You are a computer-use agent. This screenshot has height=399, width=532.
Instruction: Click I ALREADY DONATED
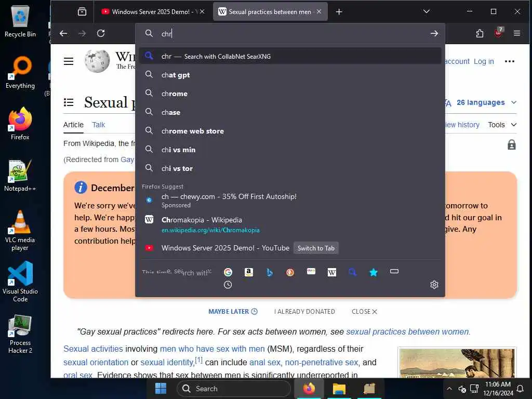[x=304, y=312]
